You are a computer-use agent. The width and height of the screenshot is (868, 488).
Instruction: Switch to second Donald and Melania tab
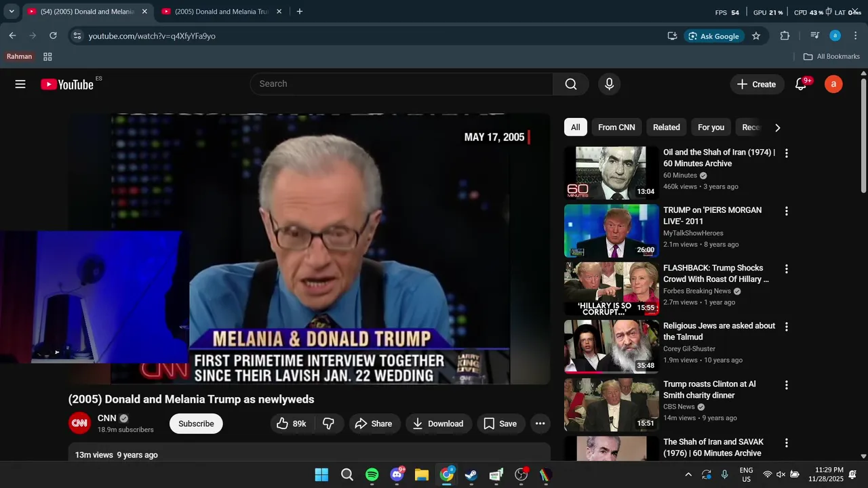222,12
